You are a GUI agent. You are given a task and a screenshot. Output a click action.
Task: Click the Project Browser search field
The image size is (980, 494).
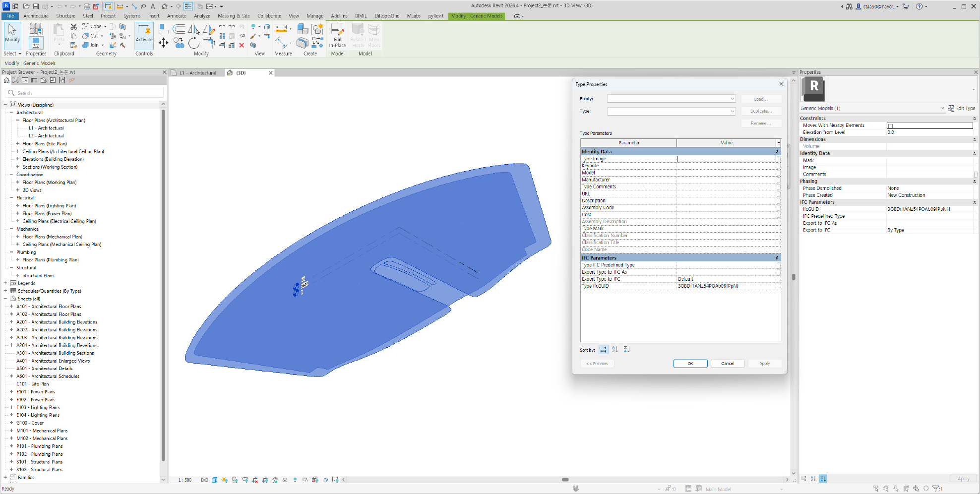point(85,93)
